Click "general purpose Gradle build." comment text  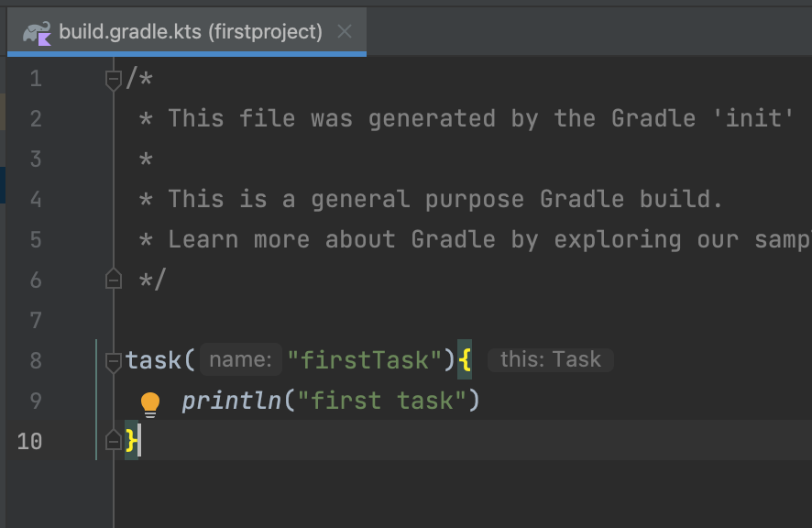[516, 199]
